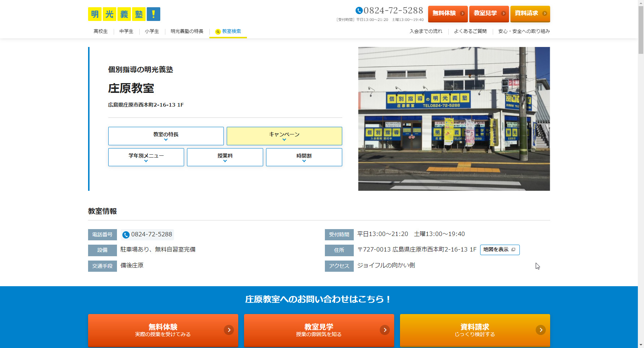Click large 無料体験 inquiry banner

tap(163, 331)
